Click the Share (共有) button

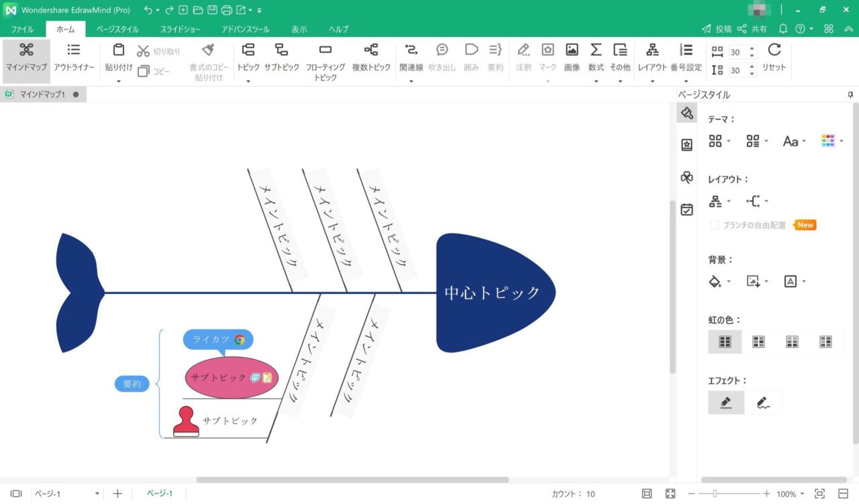(x=752, y=29)
